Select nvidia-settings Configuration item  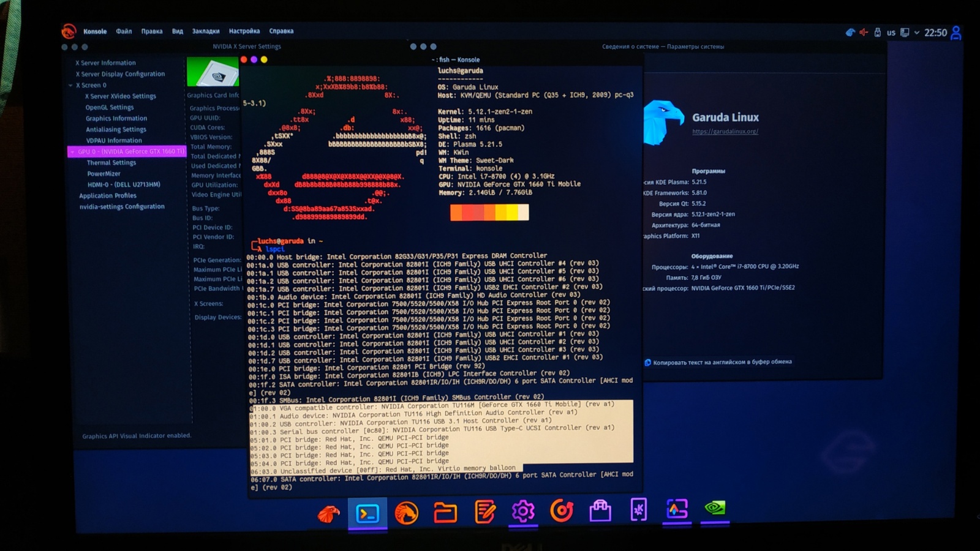tap(122, 207)
